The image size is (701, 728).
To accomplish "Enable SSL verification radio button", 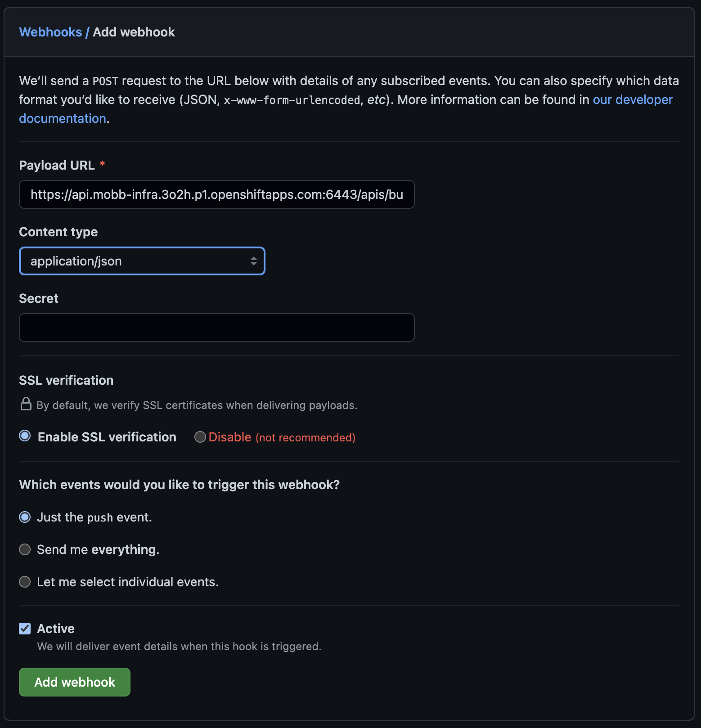I will 25,436.
